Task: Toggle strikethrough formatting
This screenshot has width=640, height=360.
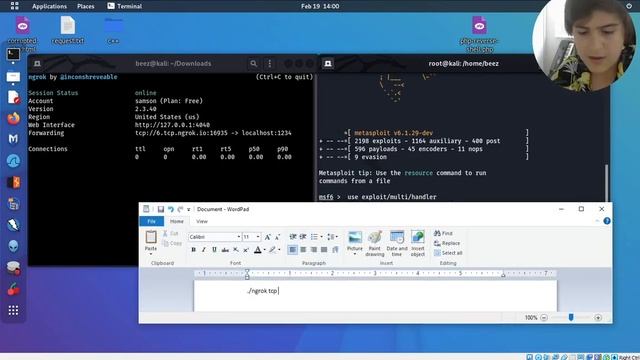Action: 225,249
